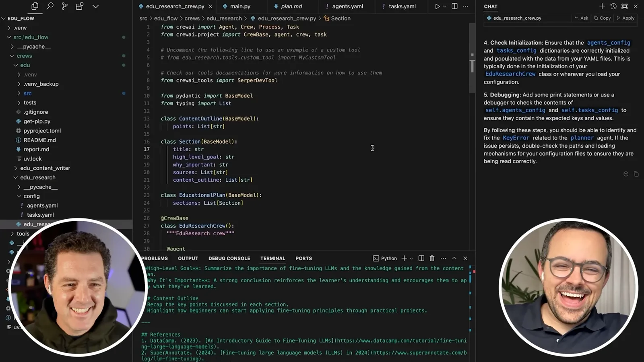This screenshot has width=644, height=362.
Task: Start a new chat with plus icon
Action: pyautogui.click(x=602, y=6)
